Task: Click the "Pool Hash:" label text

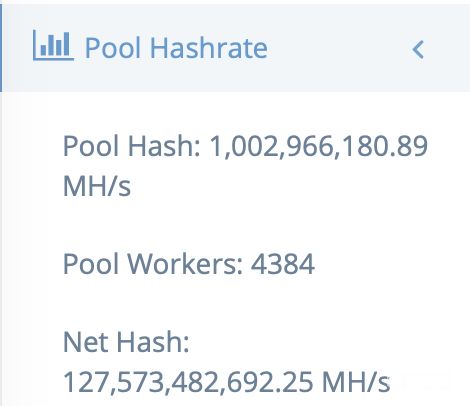Action: [x=132, y=146]
